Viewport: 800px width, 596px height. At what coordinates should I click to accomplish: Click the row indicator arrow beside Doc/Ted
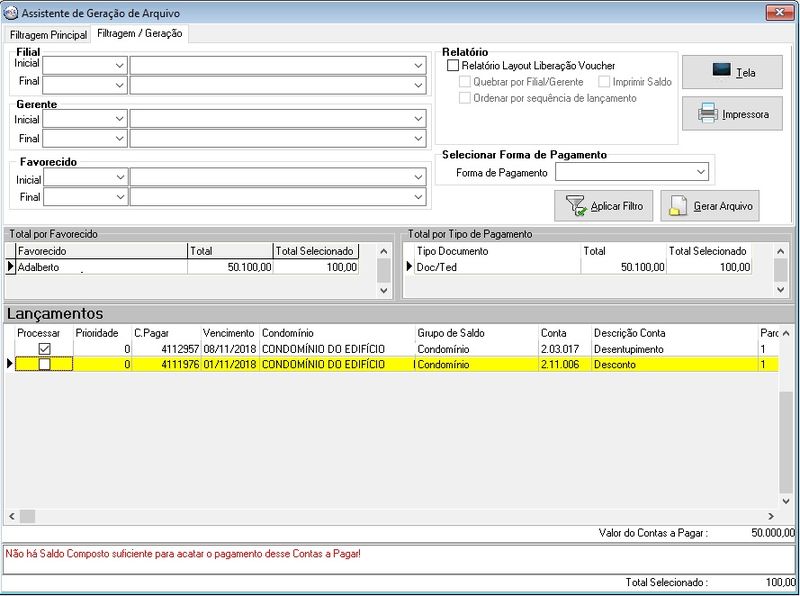click(408, 267)
